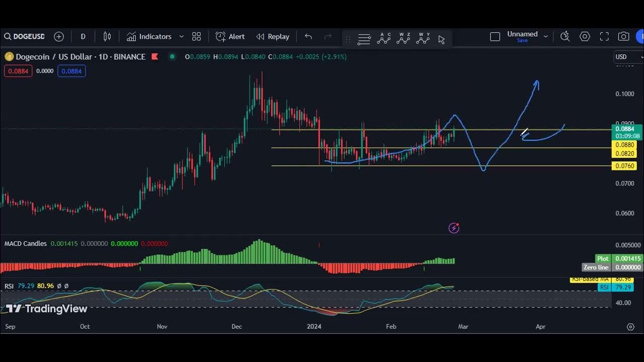Image resolution: width=644 pixels, height=362 pixels.
Task: Click the Zero line label
Action: [596, 267]
